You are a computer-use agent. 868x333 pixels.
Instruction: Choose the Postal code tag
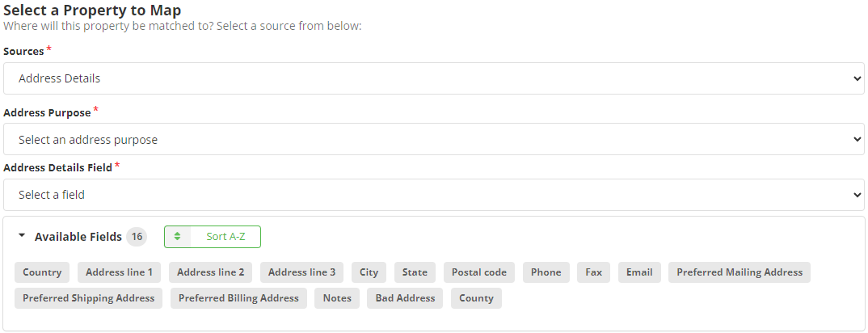pos(479,272)
